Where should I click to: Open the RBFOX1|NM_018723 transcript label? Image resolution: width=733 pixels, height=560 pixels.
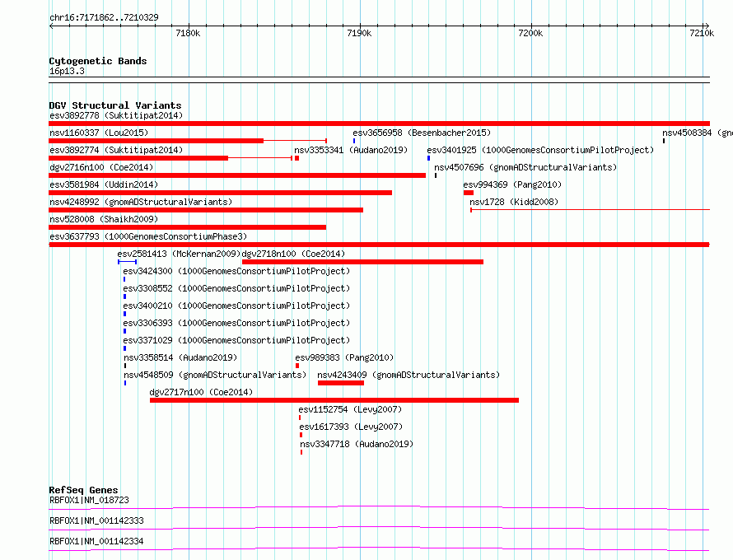[89, 500]
